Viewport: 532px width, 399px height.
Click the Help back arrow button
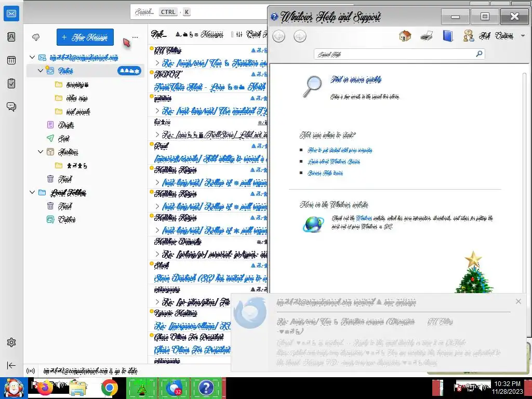[x=279, y=36]
